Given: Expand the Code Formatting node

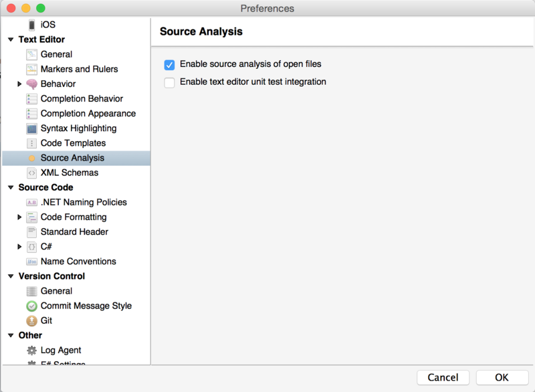Looking at the screenshot, I should pos(19,217).
